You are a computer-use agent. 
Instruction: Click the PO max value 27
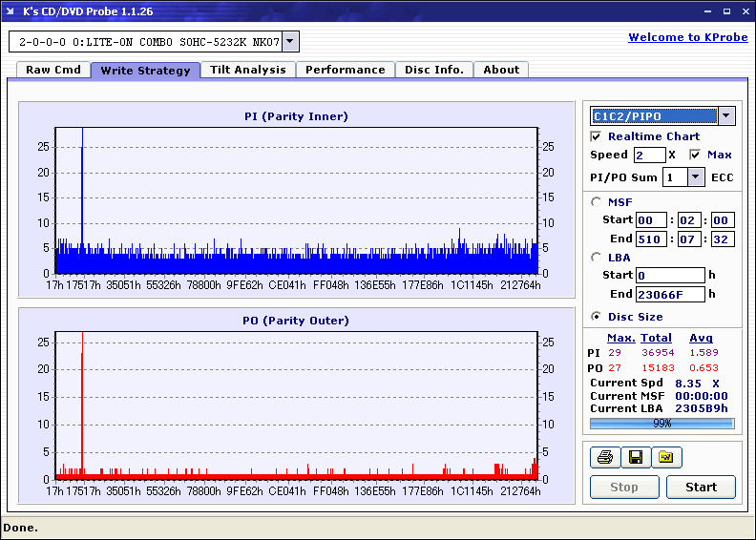615,368
